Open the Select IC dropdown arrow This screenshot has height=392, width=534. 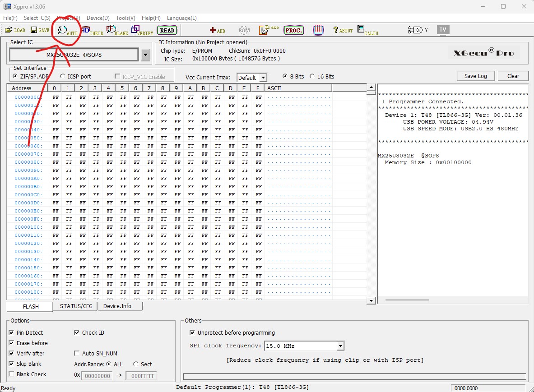(145, 54)
